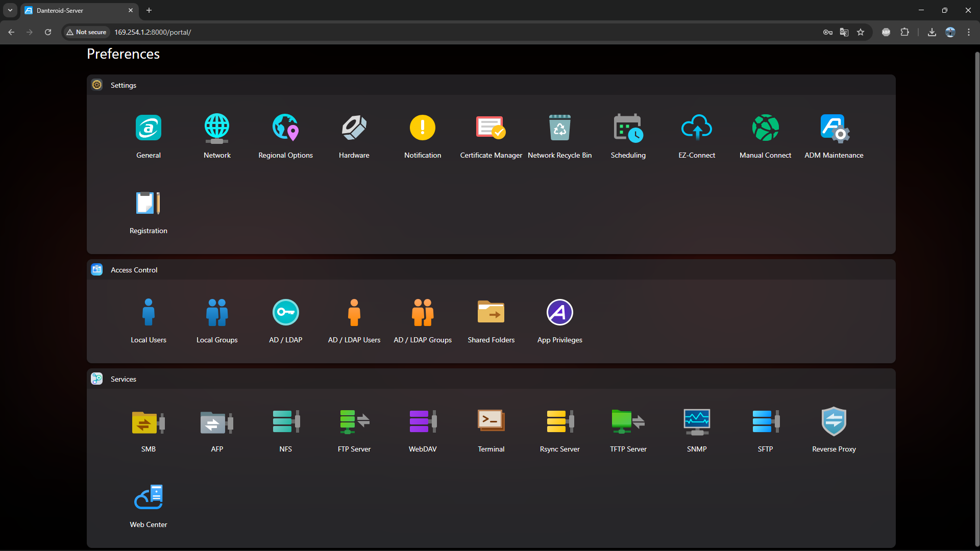This screenshot has height=551, width=980.
Task: Open App Privileges
Action: pyautogui.click(x=559, y=312)
